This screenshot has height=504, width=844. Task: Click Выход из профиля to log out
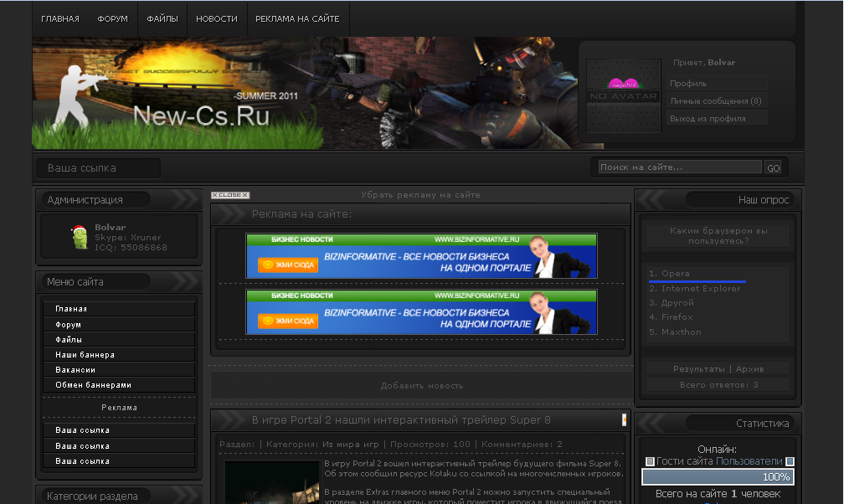point(717,118)
